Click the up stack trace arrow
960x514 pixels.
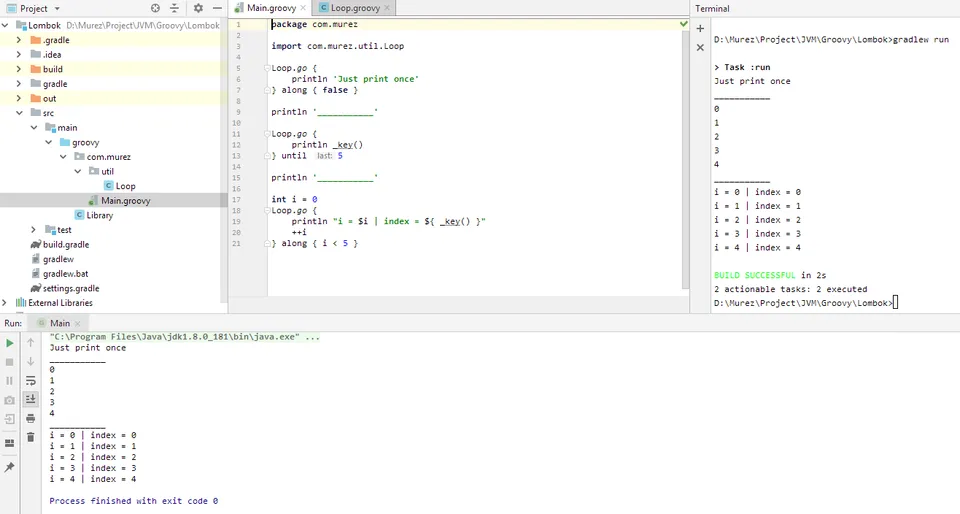click(31, 343)
